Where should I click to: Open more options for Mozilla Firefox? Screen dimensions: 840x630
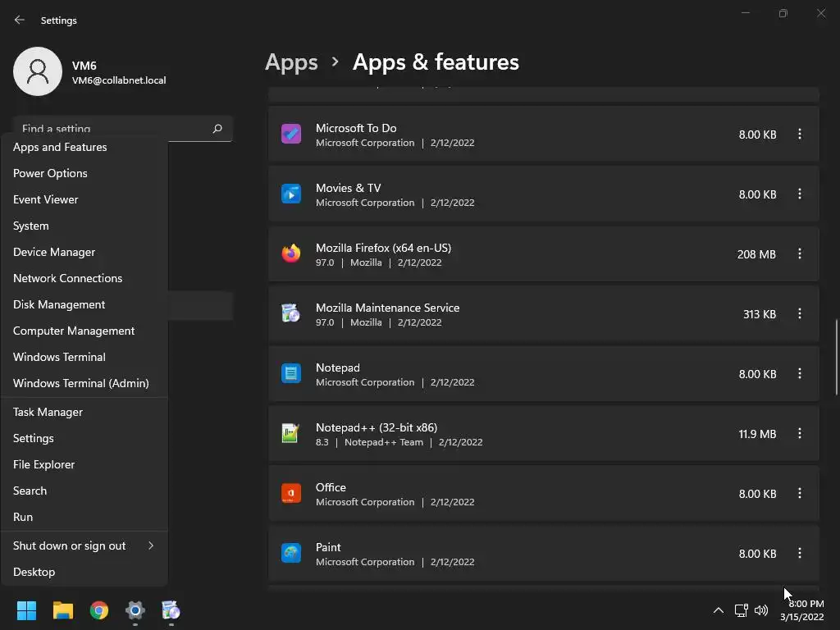tap(800, 254)
